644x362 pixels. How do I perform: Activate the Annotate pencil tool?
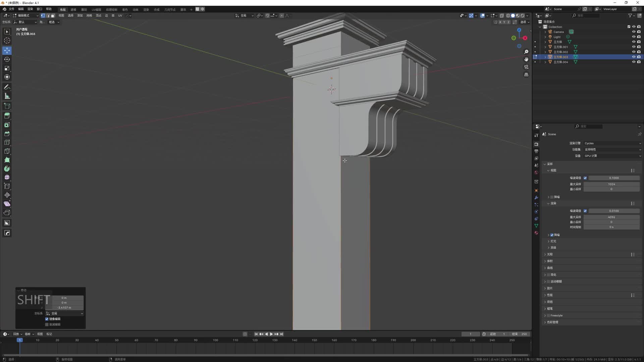pos(7,87)
